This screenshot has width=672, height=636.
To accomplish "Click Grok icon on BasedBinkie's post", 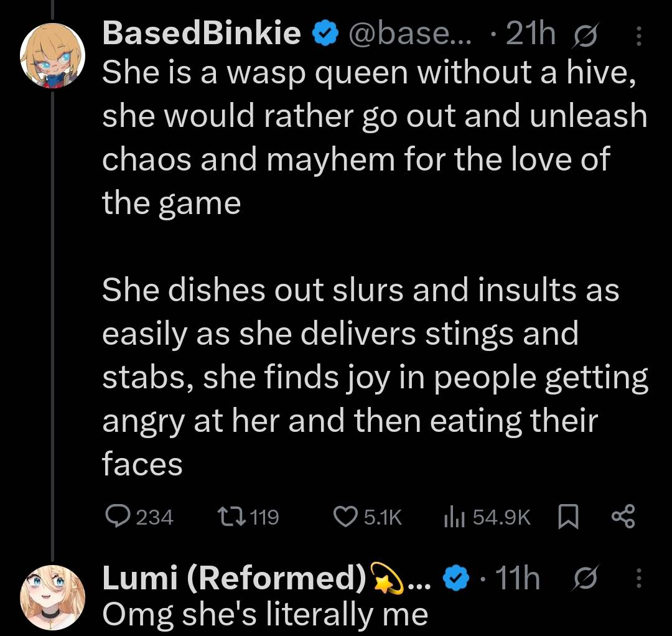I will (586, 35).
